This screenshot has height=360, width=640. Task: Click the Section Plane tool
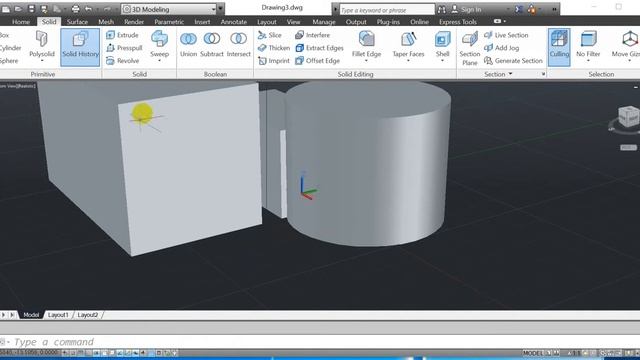(x=469, y=48)
